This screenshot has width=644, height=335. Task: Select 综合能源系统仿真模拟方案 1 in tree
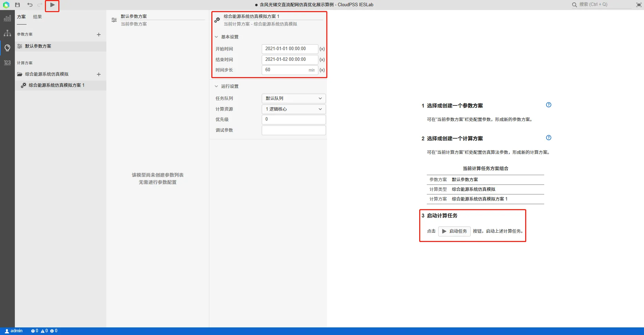(x=57, y=85)
